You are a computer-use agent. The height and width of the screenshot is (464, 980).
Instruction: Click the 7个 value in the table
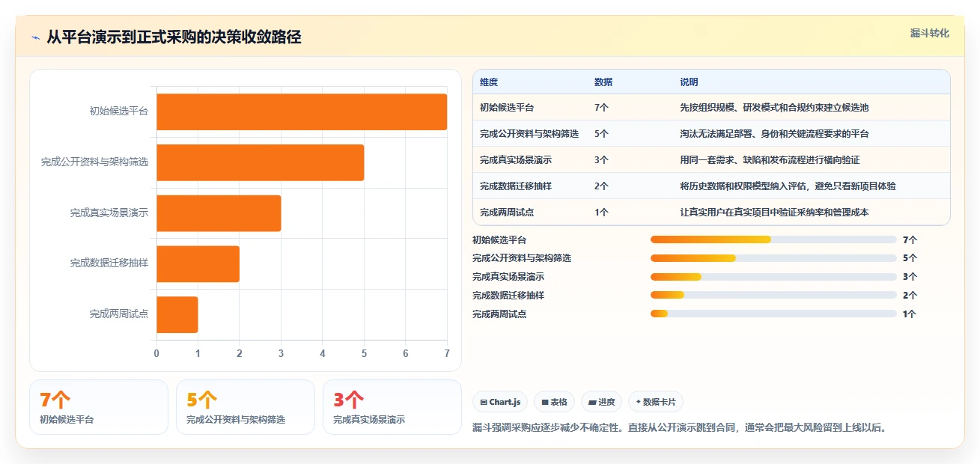click(x=601, y=108)
